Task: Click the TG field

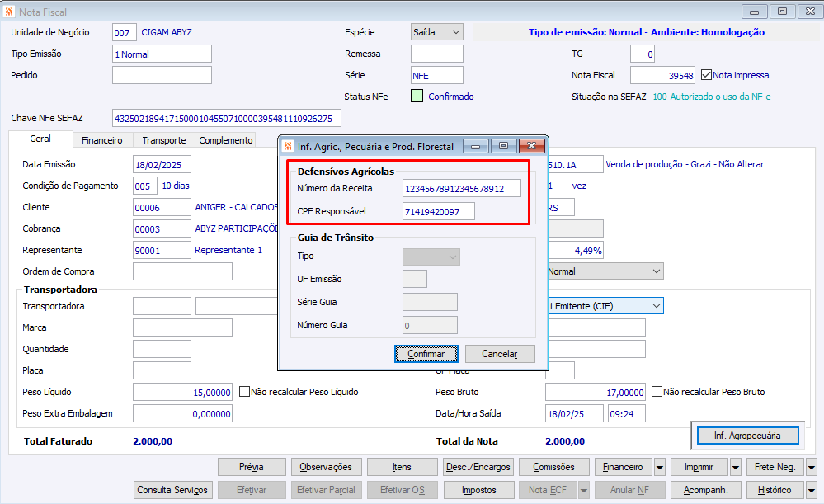Action: pos(643,54)
